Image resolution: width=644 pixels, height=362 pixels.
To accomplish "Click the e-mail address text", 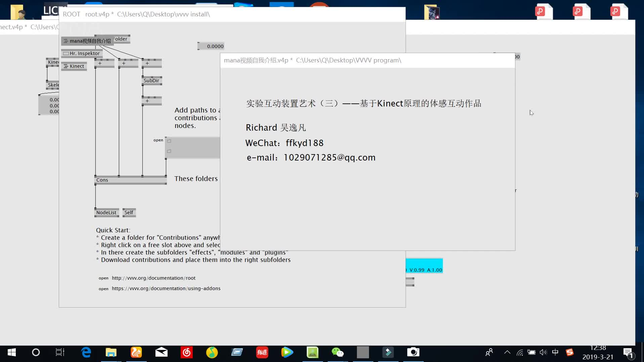I will (311, 157).
